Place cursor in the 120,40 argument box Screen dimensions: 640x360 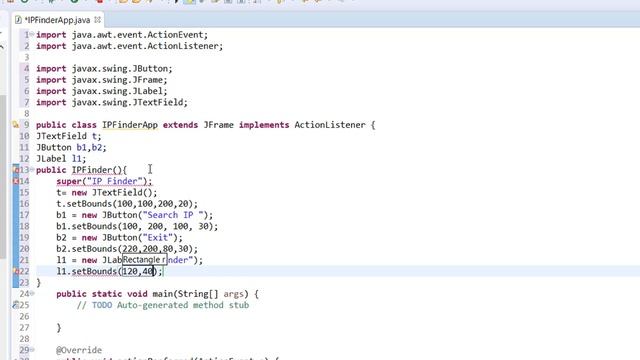(138, 271)
